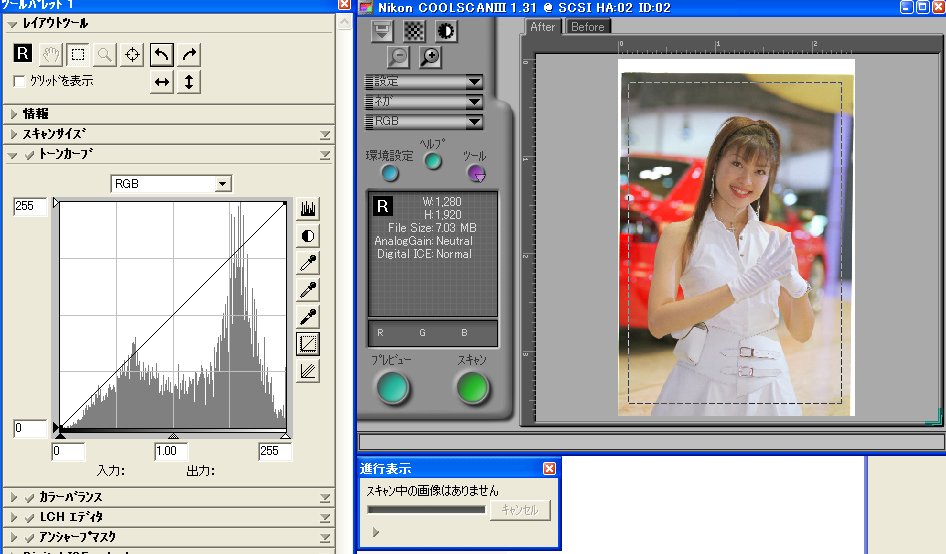Collapse the Layout Tools section
This screenshot has width=946, height=554.
(x=13, y=24)
